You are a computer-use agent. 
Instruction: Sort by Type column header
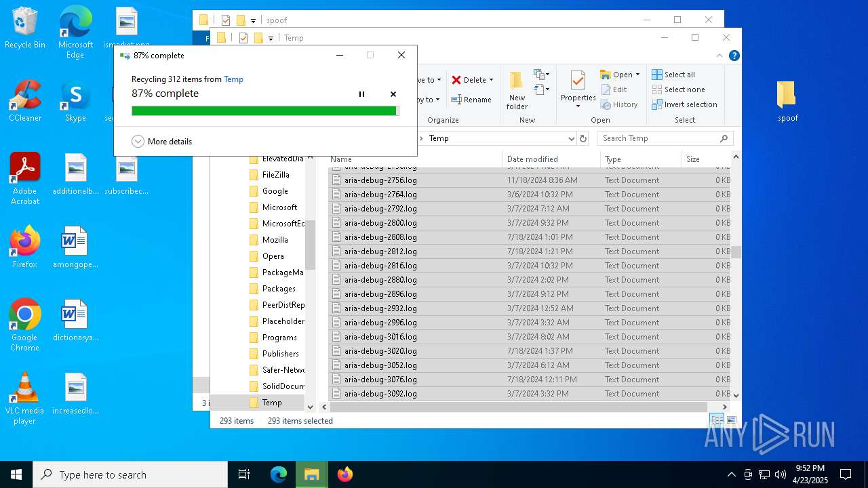(641, 159)
